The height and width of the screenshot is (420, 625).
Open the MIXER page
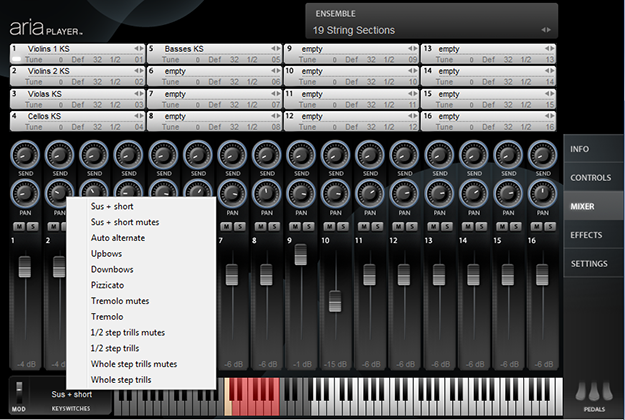[x=593, y=206]
